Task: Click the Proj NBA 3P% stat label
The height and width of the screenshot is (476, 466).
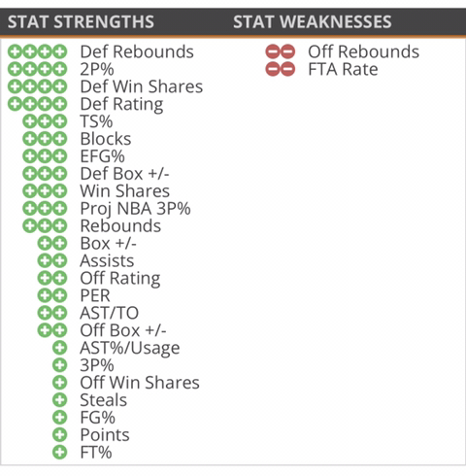Action: coord(135,209)
